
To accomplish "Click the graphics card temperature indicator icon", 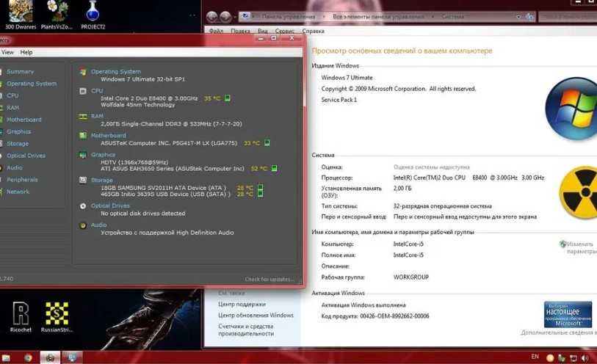I will pos(274,169).
